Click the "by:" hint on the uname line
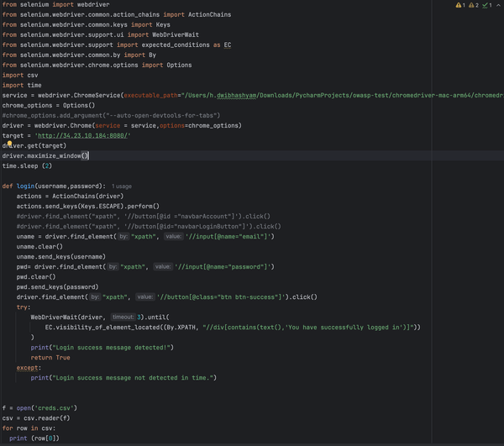 click(123, 237)
